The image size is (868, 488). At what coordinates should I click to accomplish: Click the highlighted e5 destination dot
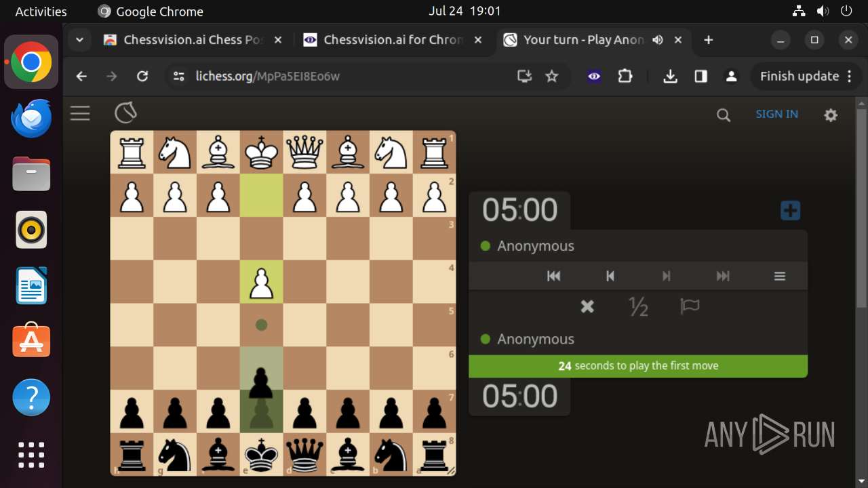click(x=261, y=325)
